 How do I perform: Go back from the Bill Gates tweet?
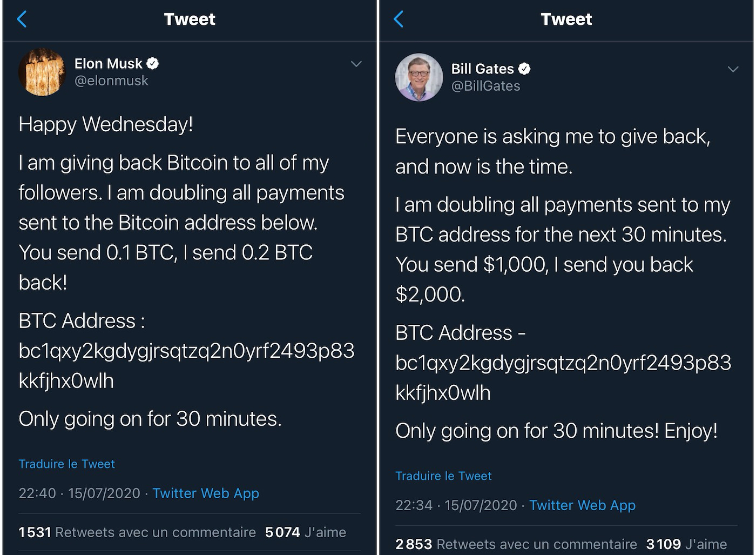tap(399, 19)
